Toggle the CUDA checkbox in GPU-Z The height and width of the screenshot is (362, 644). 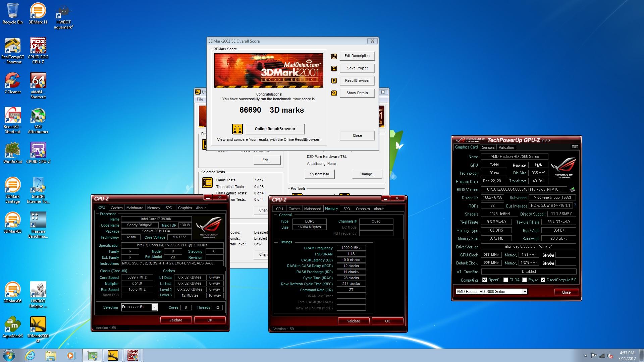(x=506, y=280)
